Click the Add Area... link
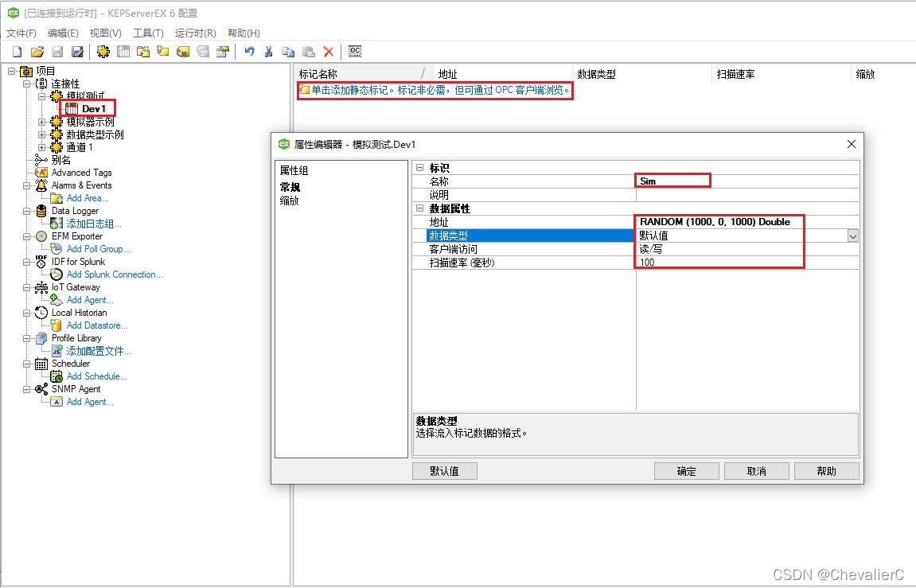Image resolution: width=916 pixels, height=588 pixels. point(88,199)
